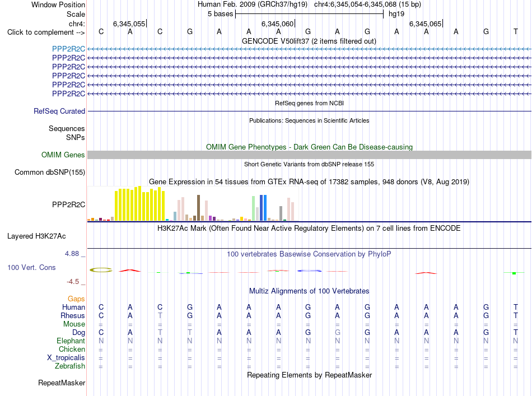
Task: Click the gray OMIM Genes bar
Action: [x=309, y=155]
